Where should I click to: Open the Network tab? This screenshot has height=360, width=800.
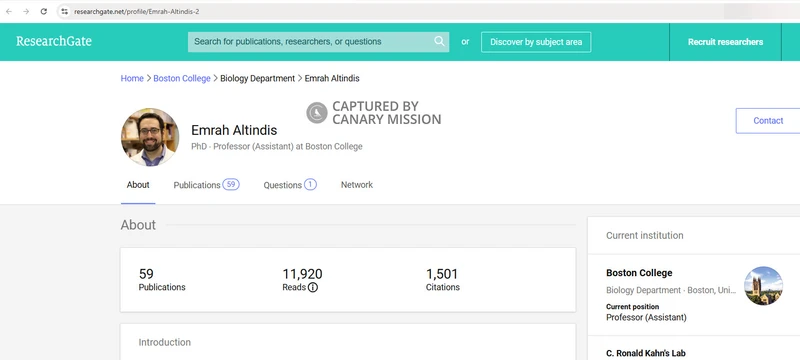tap(357, 185)
